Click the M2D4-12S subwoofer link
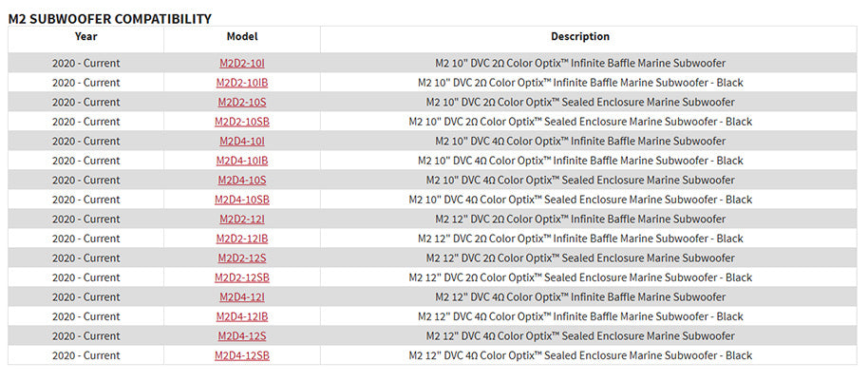Viewport: 868px width, 382px height. (x=241, y=335)
